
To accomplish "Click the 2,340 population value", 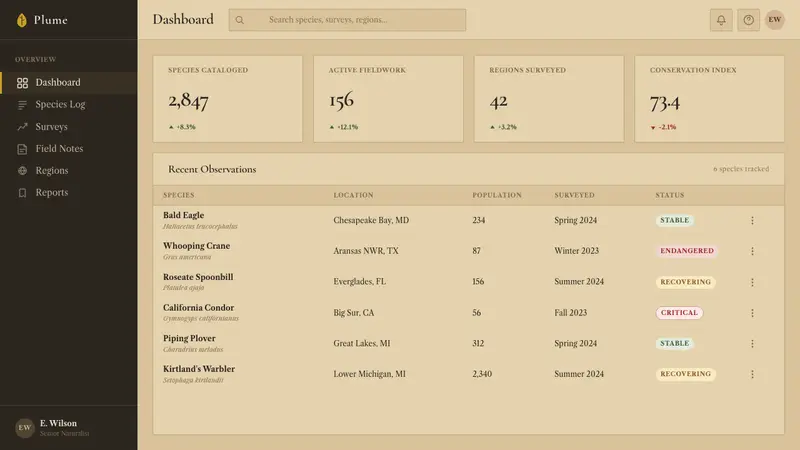I will pos(482,374).
